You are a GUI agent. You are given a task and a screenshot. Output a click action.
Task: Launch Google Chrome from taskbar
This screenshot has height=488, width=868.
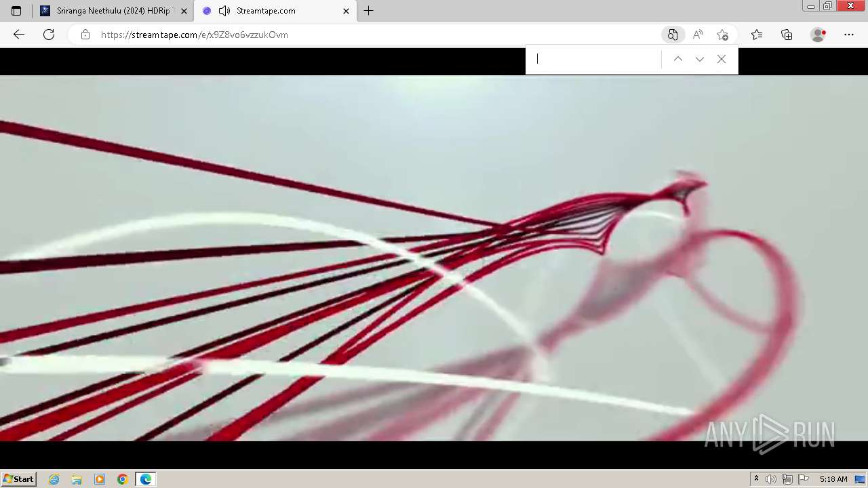point(123,479)
